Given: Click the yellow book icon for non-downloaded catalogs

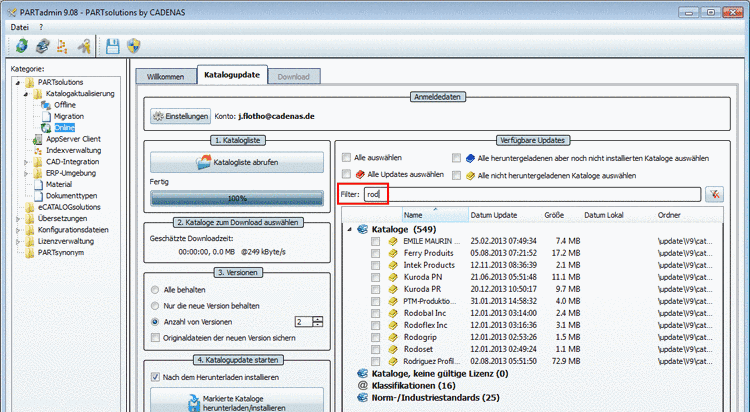Looking at the screenshot, I should click(470, 176).
